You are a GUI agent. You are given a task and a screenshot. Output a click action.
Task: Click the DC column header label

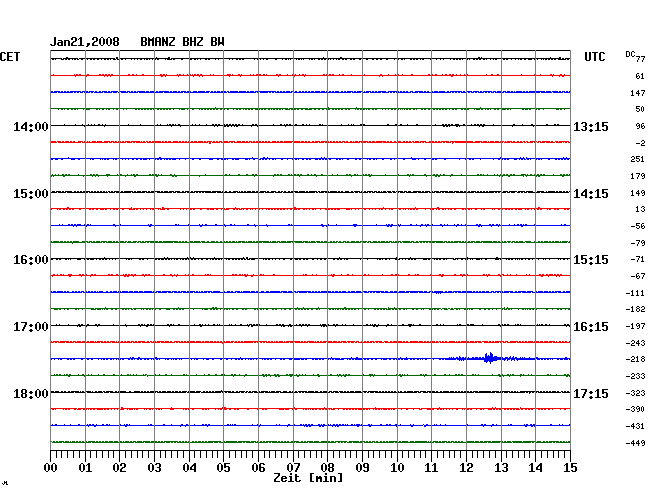click(630, 54)
